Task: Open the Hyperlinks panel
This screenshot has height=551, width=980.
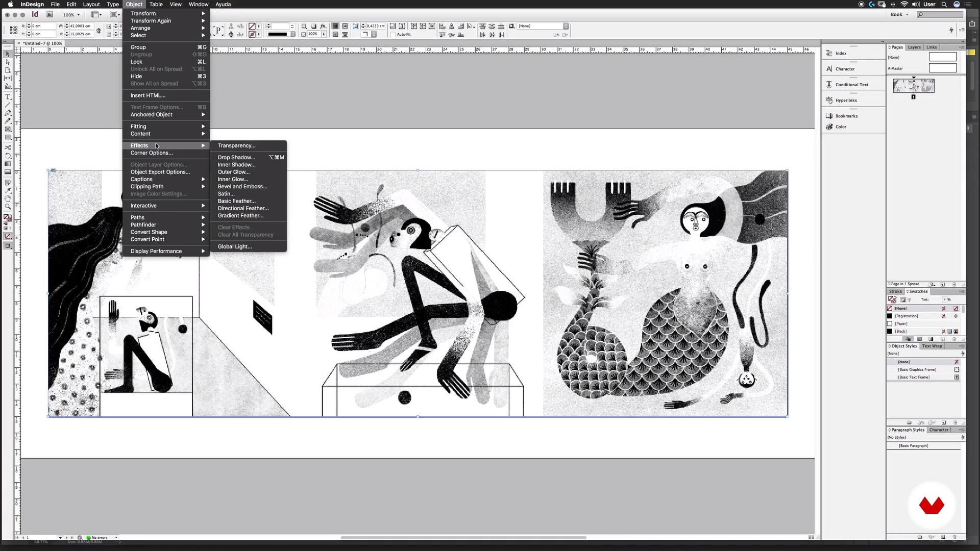Action: coord(846,101)
